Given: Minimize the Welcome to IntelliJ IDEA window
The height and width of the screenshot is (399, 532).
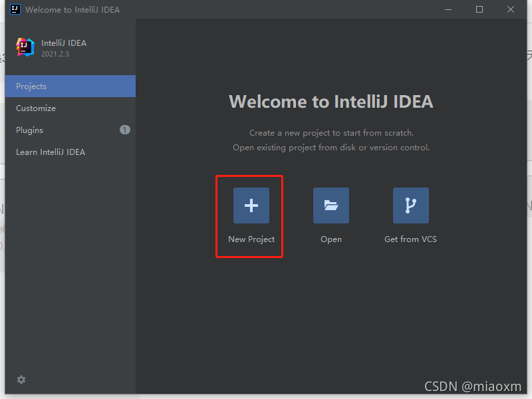Looking at the screenshot, I should tap(448, 9).
